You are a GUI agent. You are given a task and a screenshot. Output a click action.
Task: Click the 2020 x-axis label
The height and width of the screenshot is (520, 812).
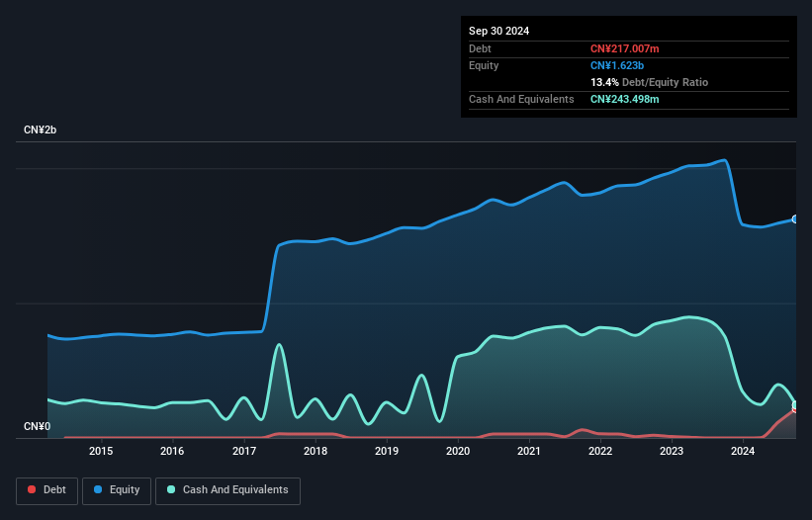[x=458, y=451]
